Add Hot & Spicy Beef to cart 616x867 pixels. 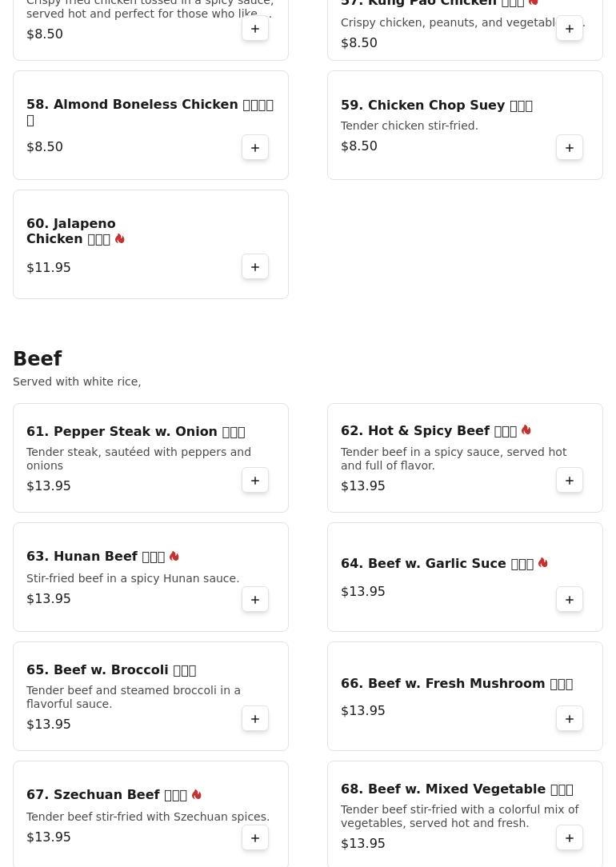click(x=570, y=481)
